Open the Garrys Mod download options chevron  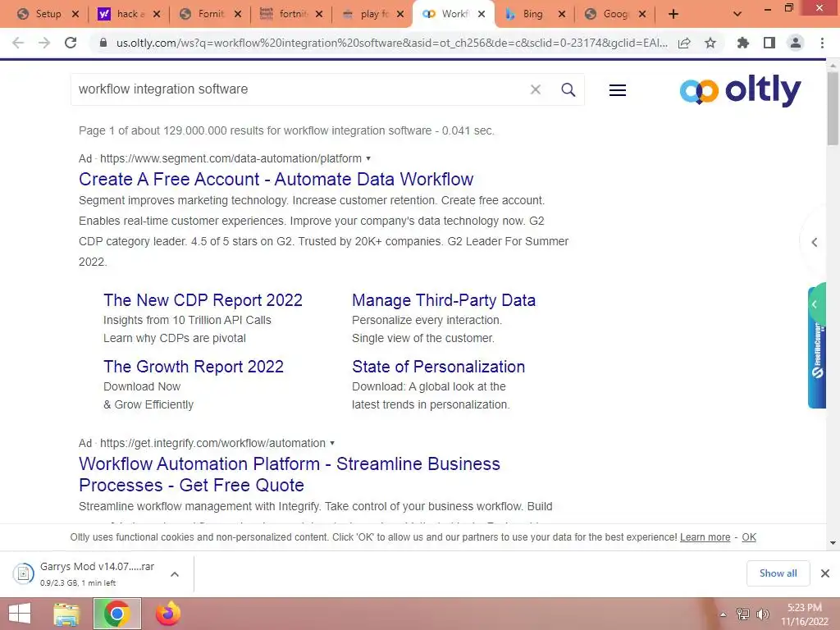coord(174,574)
